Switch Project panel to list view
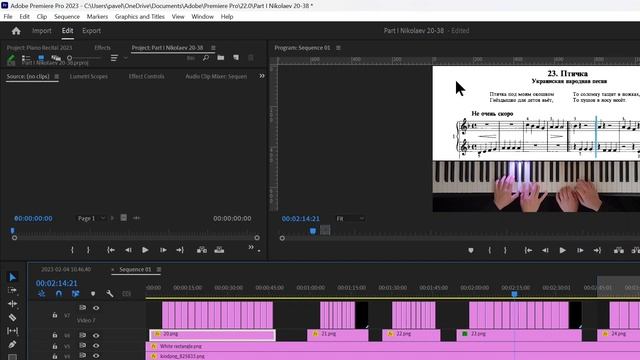Screen dimensions: 640x360 26,59
